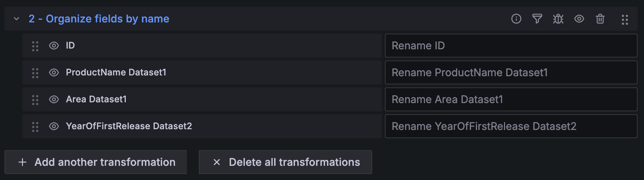Add another transformation
The height and width of the screenshot is (180, 644).
[x=96, y=162]
